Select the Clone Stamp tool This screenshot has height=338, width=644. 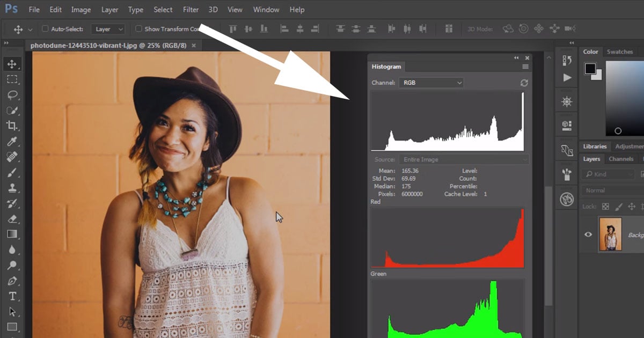click(12, 188)
